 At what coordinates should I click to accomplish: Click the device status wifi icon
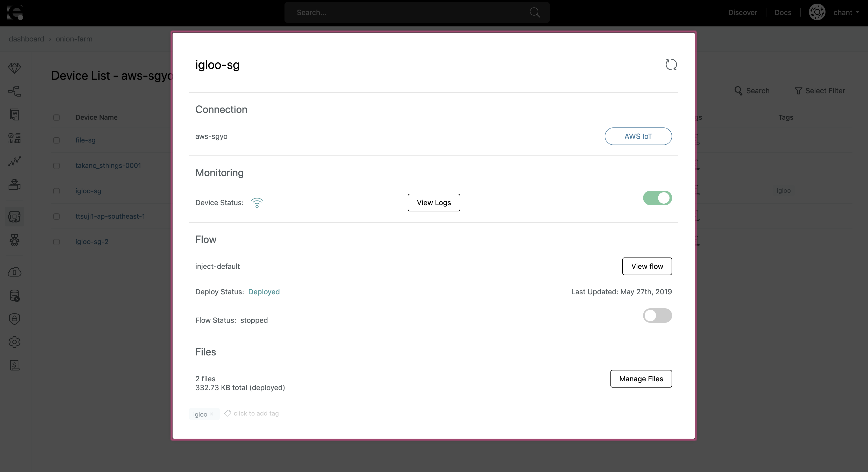[257, 203]
